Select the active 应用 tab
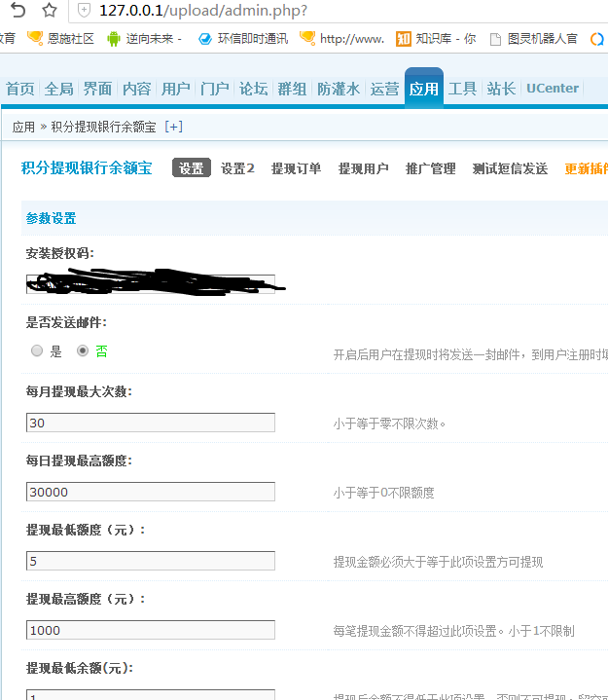This screenshot has width=608, height=700. pyautogui.click(x=424, y=89)
